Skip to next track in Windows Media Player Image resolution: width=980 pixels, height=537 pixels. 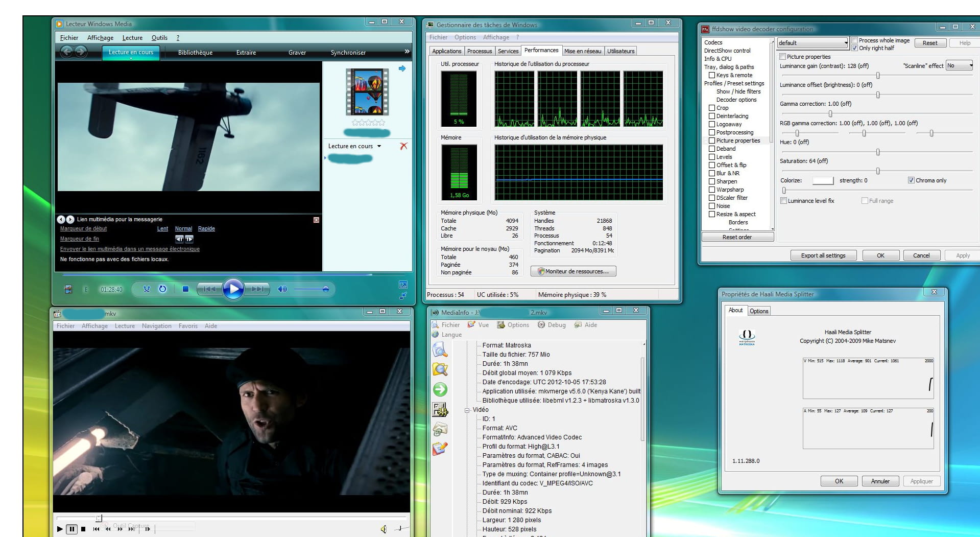pos(257,289)
